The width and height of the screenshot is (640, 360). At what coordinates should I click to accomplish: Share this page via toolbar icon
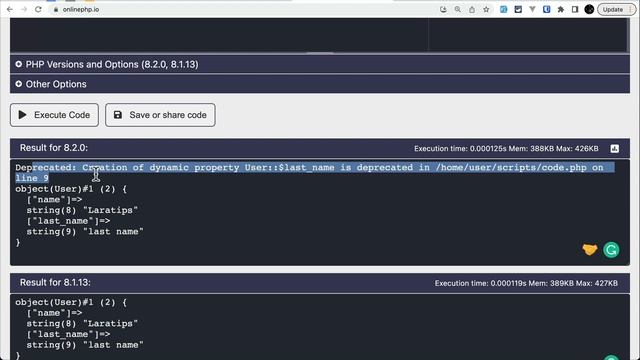tap(472, 9)
